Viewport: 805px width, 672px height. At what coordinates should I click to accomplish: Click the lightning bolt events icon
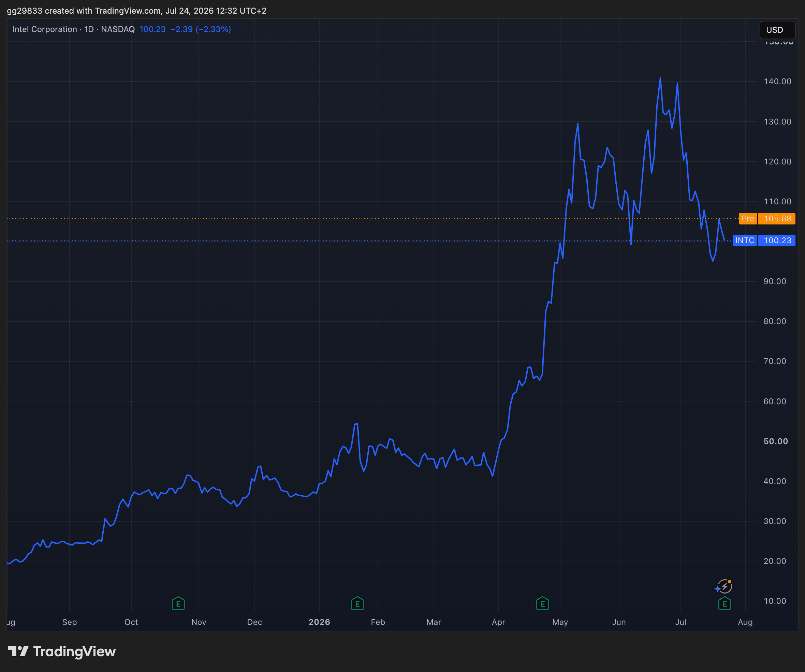pos(724,586)
